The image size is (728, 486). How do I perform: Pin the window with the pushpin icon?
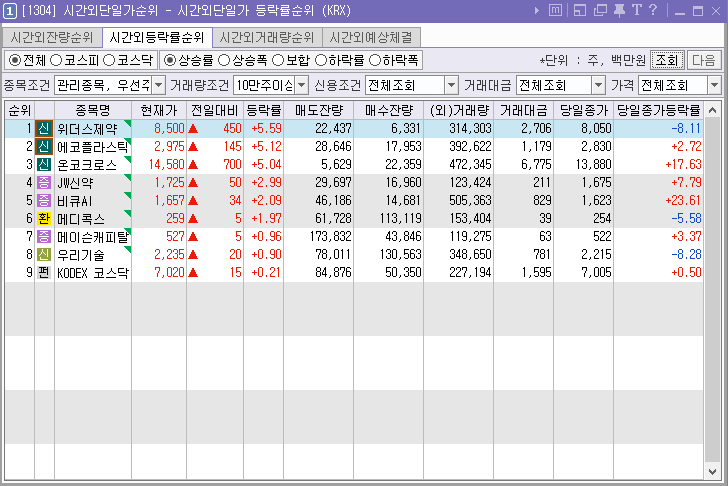pos(619,10)
